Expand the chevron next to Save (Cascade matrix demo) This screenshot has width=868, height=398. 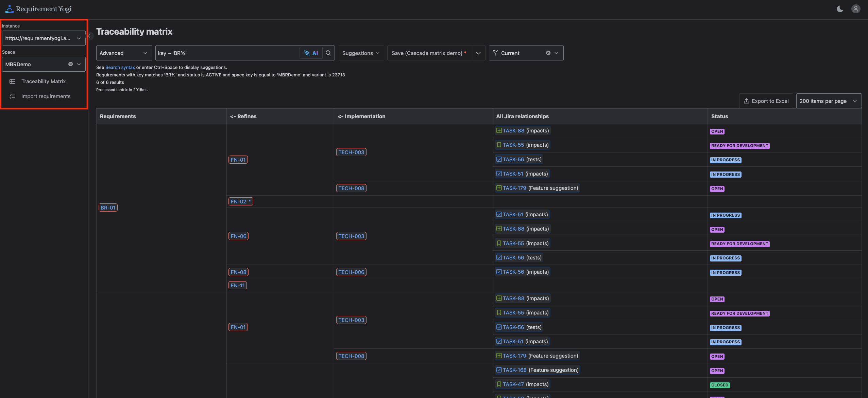[x=478, y=53]
